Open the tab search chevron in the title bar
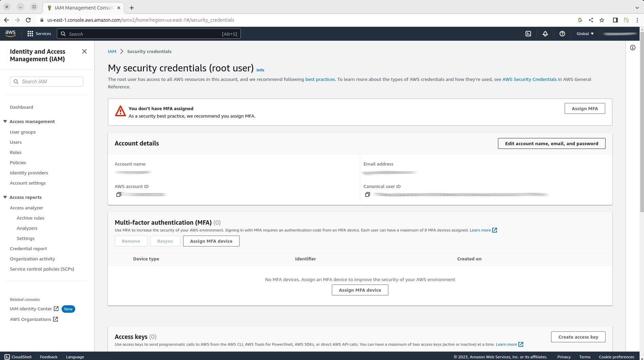Viewport: 644px width, 360px height. (637, 7)
